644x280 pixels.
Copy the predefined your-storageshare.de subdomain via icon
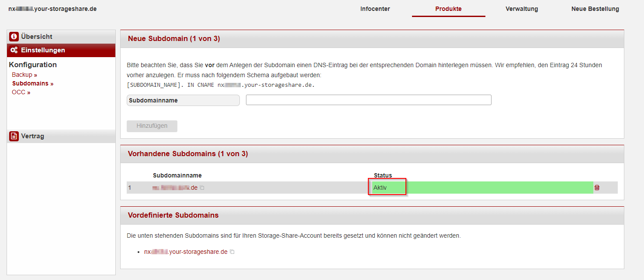(x=232, y=252)
